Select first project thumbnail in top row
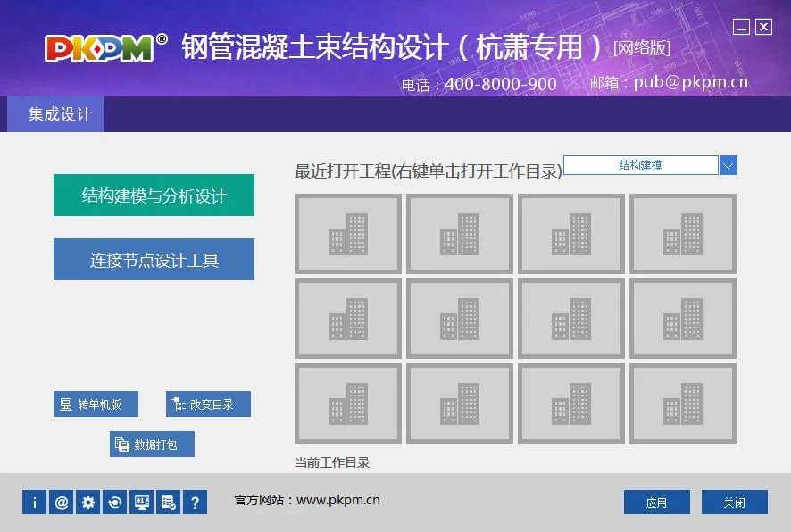 click(x=348, y=234)
